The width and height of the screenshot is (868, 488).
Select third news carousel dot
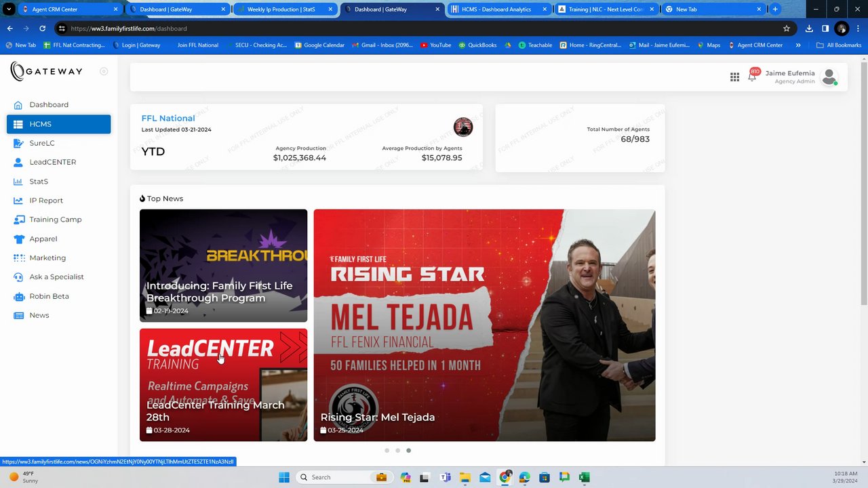(408, 450)
